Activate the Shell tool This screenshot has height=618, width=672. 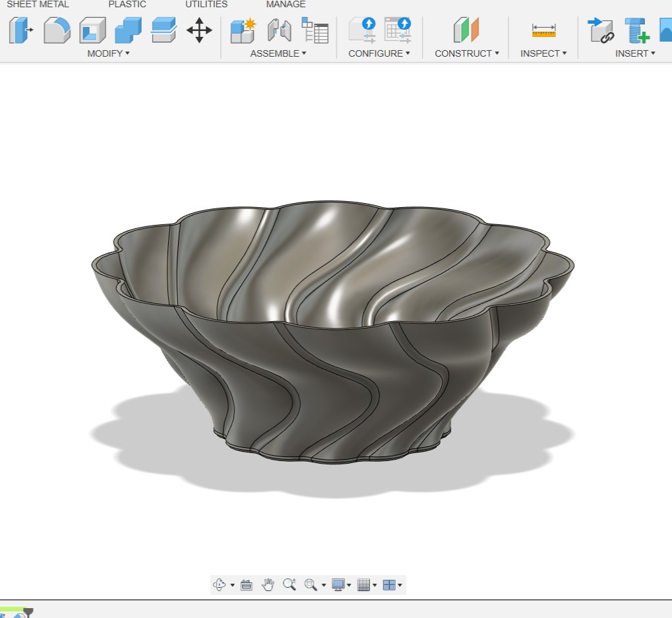(x=92, y=30)
